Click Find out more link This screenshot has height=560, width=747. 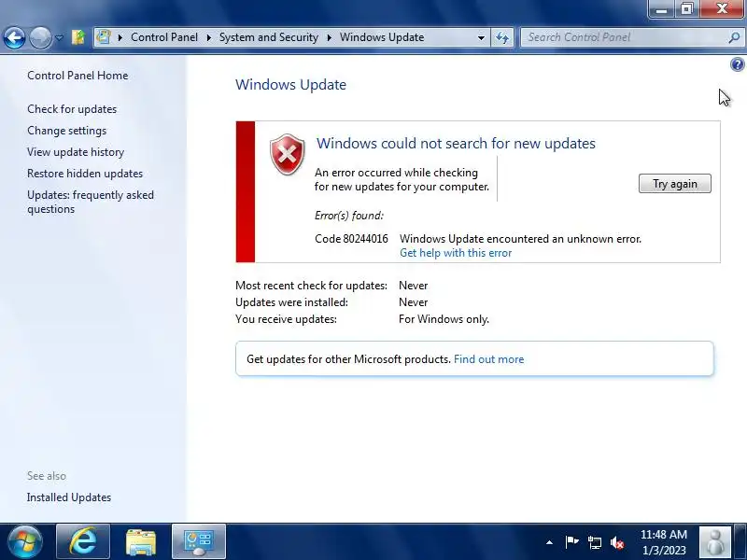click(x=488, y=359)
